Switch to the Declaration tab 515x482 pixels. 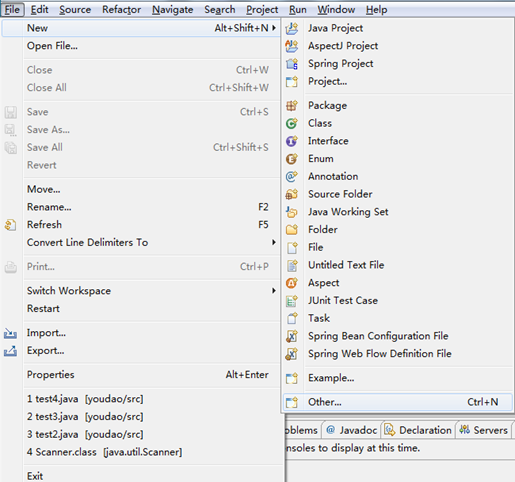click(418, 430)
